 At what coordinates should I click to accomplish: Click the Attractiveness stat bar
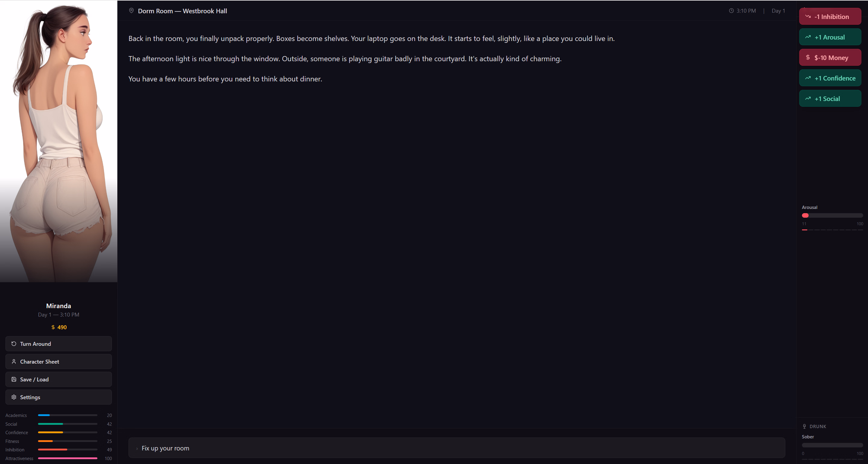[67, 458]
